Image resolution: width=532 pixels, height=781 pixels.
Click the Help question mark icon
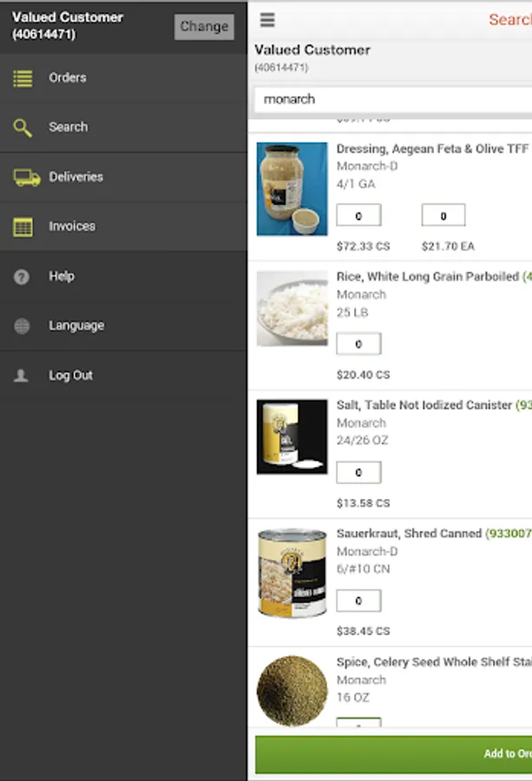[x=22, y=277]
